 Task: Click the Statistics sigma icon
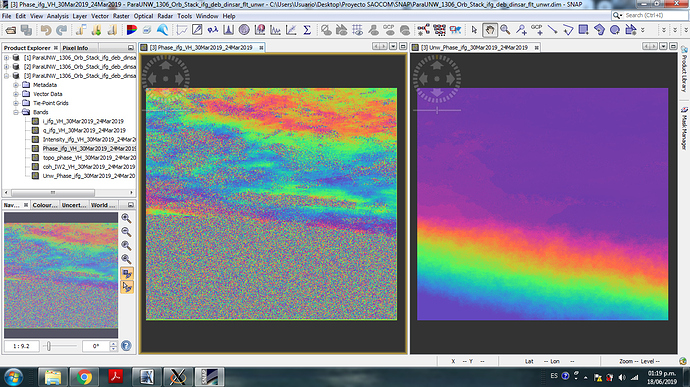tap(307, 30)
